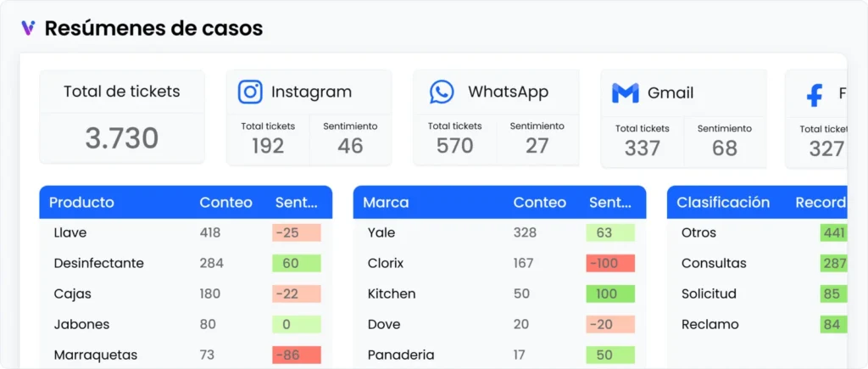The image size is (868, 369).
Task: Sort by the Producto column header
Action: [x=81, y=203]
